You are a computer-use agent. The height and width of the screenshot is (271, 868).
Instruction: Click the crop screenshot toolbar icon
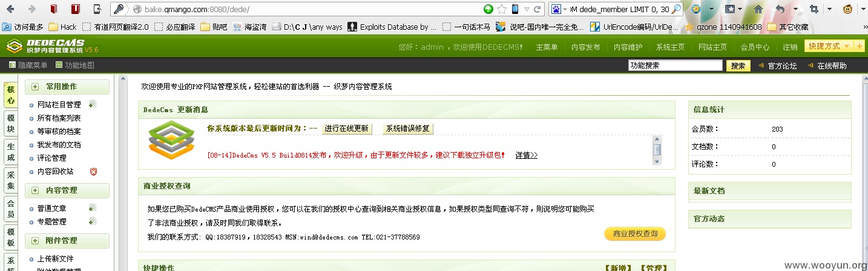coord(814,9)
